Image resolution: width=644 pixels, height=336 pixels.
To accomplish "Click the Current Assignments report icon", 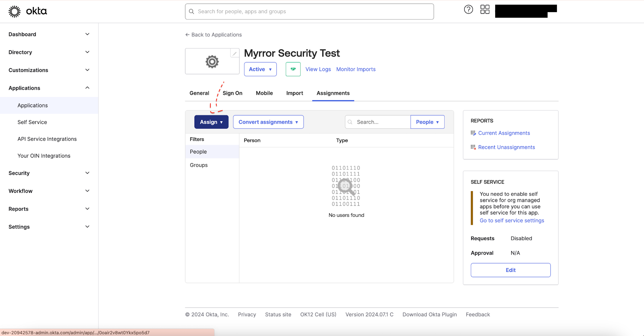I will 473,133.
